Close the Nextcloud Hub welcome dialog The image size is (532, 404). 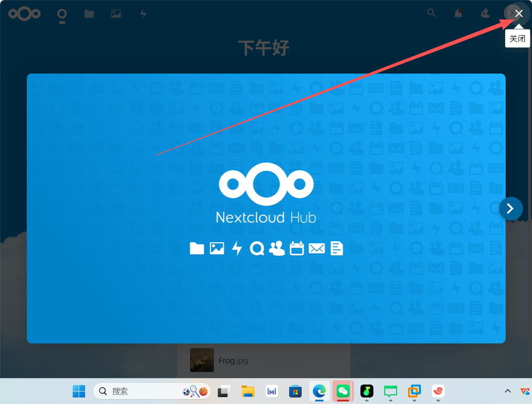click(519, 14)
